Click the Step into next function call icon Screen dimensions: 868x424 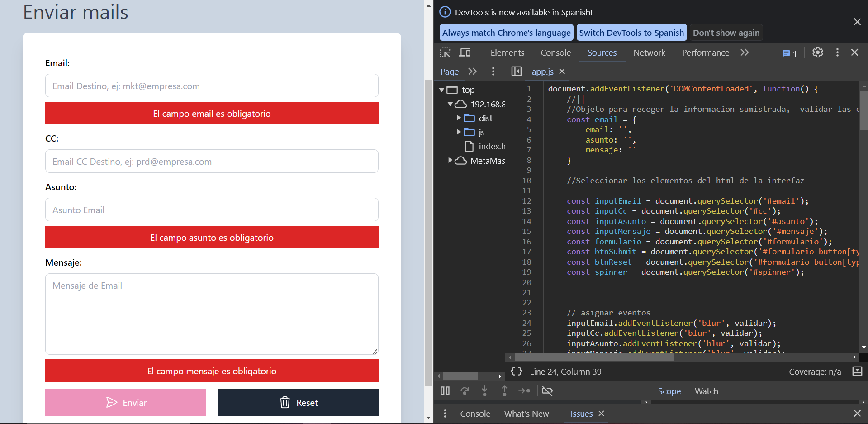[484, 391]
